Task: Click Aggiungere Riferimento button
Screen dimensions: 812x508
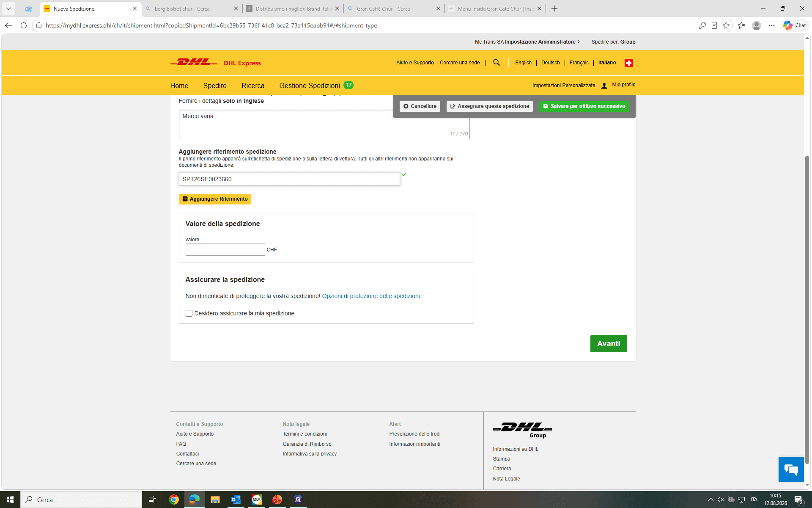Action: [x=215, y=199]
